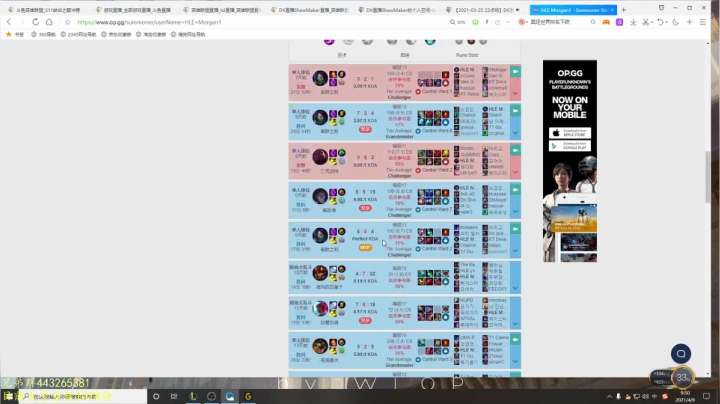
Task: Click champion portrait in 5.14:1 KDA match
Action: click(x=320, y=273)
